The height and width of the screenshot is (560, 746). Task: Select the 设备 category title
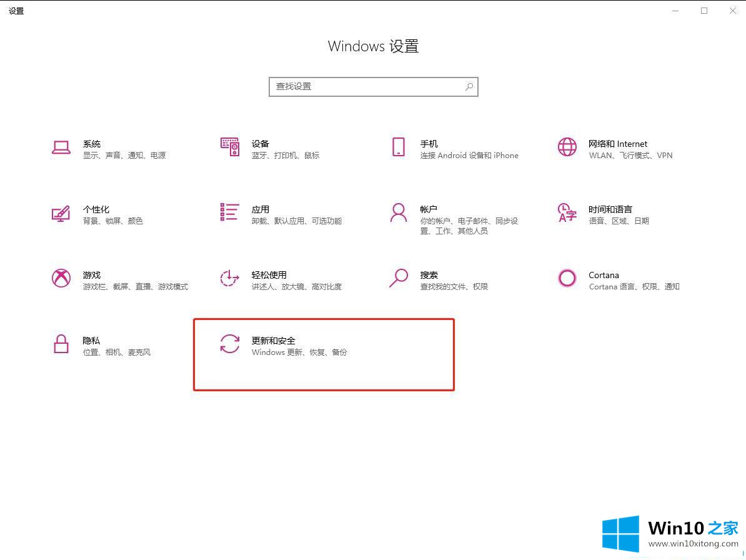click(x=261, y=144)
